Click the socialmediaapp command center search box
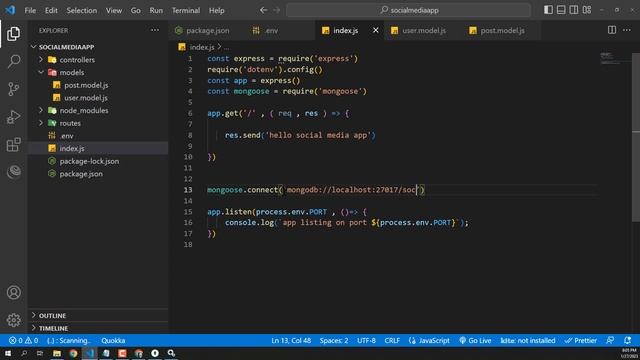640x360 pixels. 409,10
